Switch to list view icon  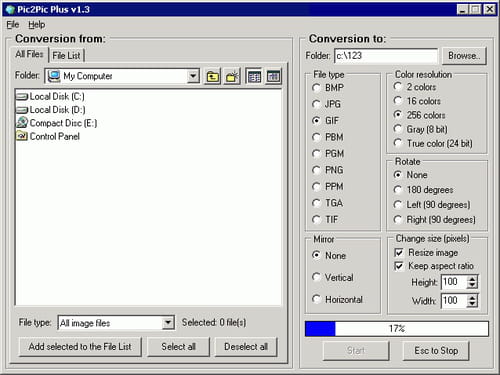[x=254, y=77]
